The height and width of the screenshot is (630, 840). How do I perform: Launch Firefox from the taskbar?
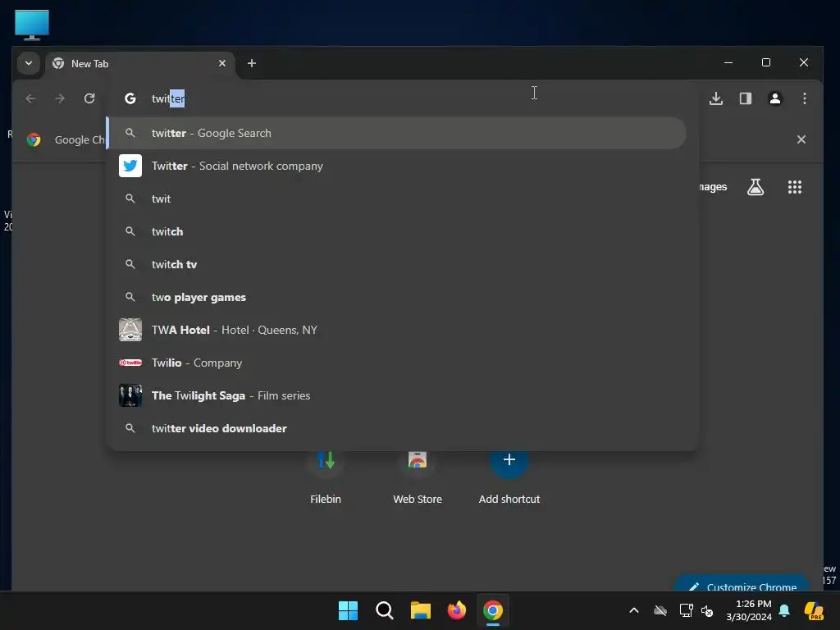(x=456, y=610)
